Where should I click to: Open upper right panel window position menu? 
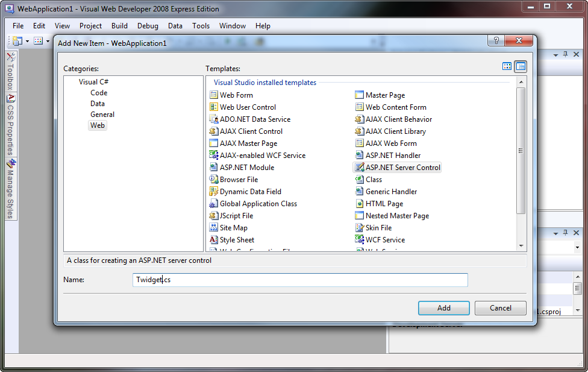coord(555,55)
